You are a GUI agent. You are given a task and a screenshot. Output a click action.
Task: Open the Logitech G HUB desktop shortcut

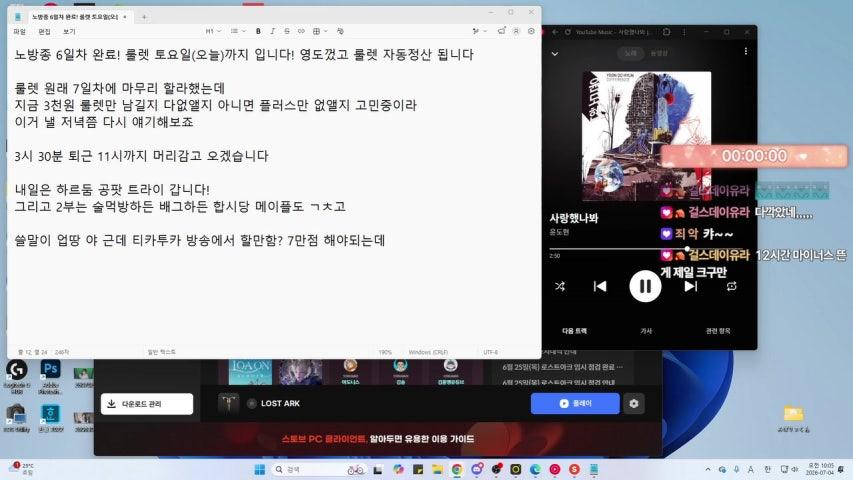pos(17,374)
